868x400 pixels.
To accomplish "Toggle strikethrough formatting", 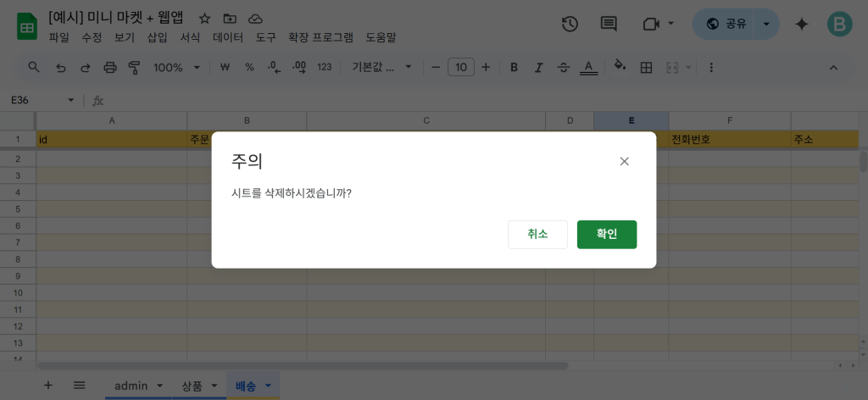I will click(x=564, y=67).
